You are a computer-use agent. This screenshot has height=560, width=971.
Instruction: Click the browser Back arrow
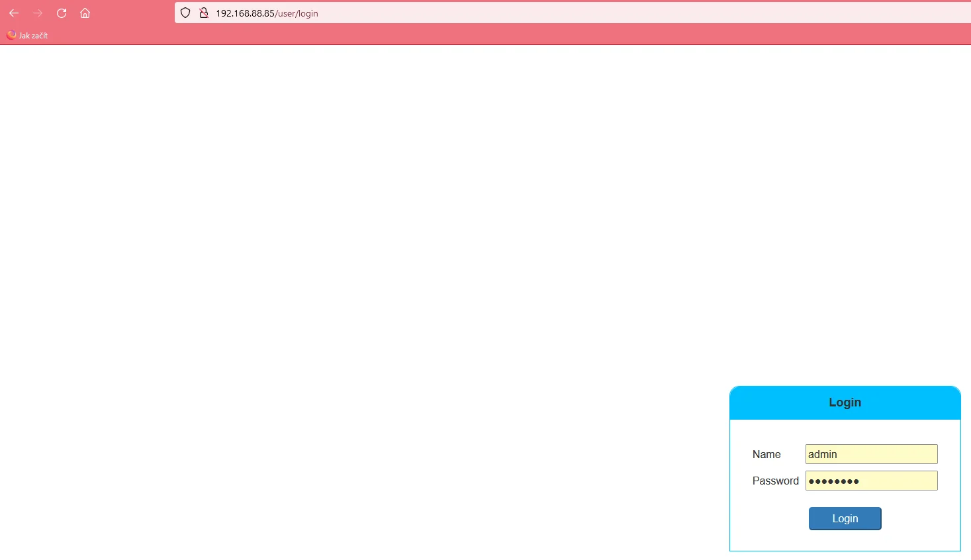(14, 13)
